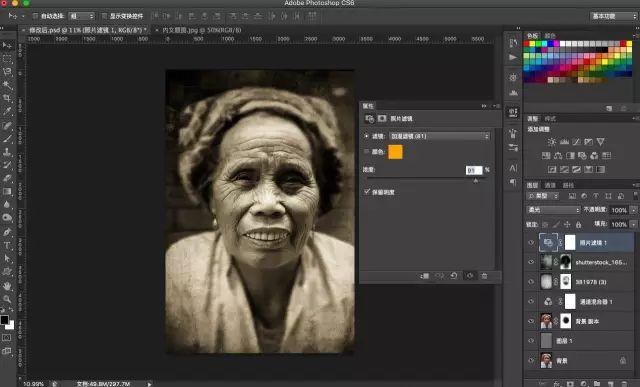The width and height of the screenshot is (640, 387).
Task: Select the Zoom tool
Action: (x=7, y=299)
